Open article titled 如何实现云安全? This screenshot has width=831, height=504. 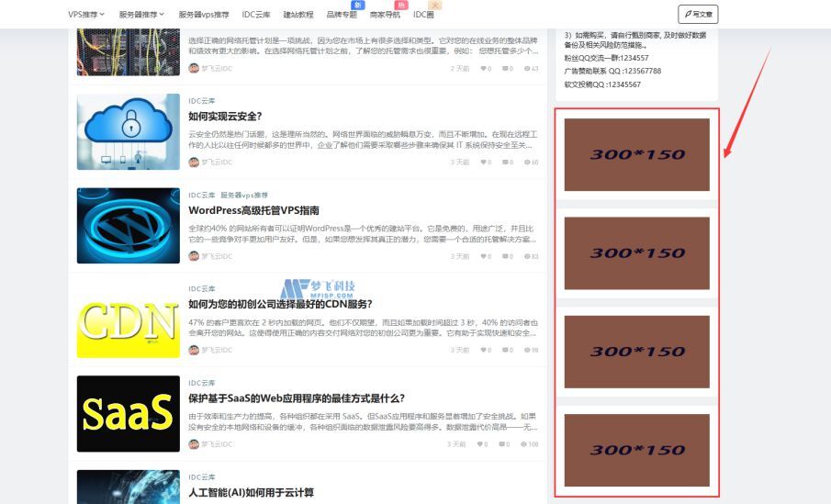[x=225, y=117]
